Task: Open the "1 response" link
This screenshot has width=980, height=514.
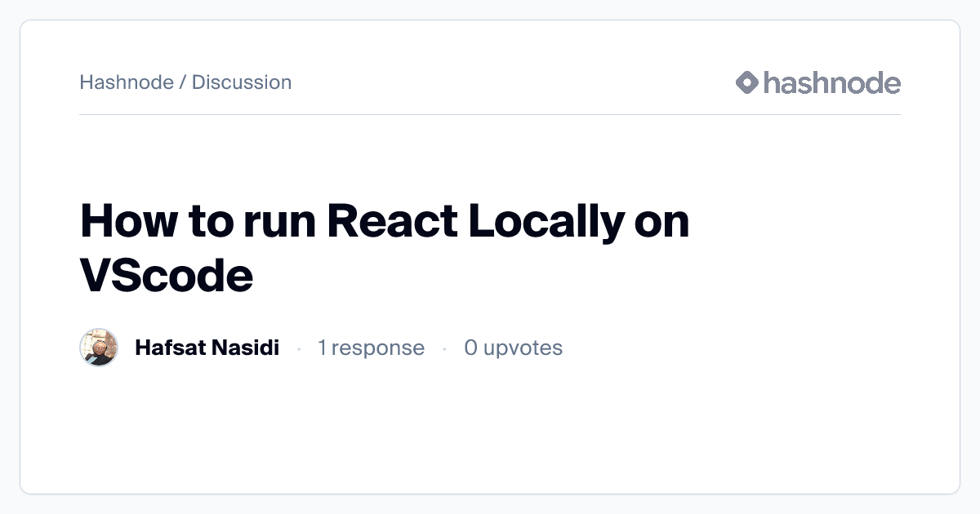Action: (x=371, y=348)
